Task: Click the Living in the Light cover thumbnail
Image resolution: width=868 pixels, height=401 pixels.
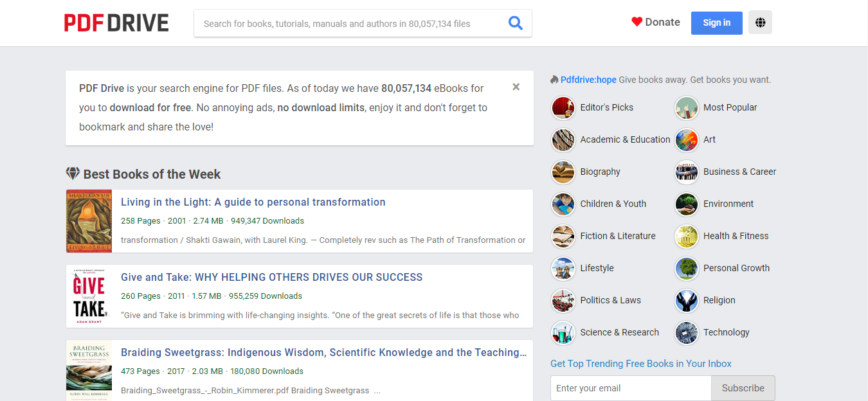Action: coord(89,221)
